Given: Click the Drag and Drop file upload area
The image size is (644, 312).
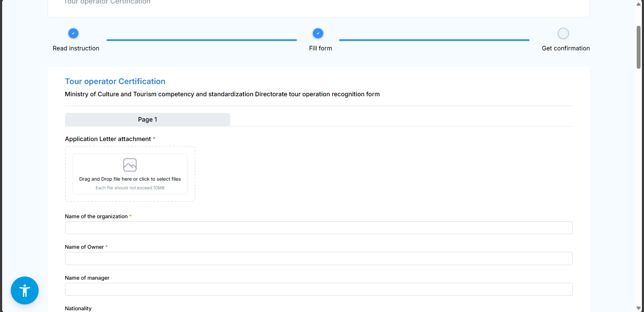Looking at the screenshot, I should tap(130, 174).
